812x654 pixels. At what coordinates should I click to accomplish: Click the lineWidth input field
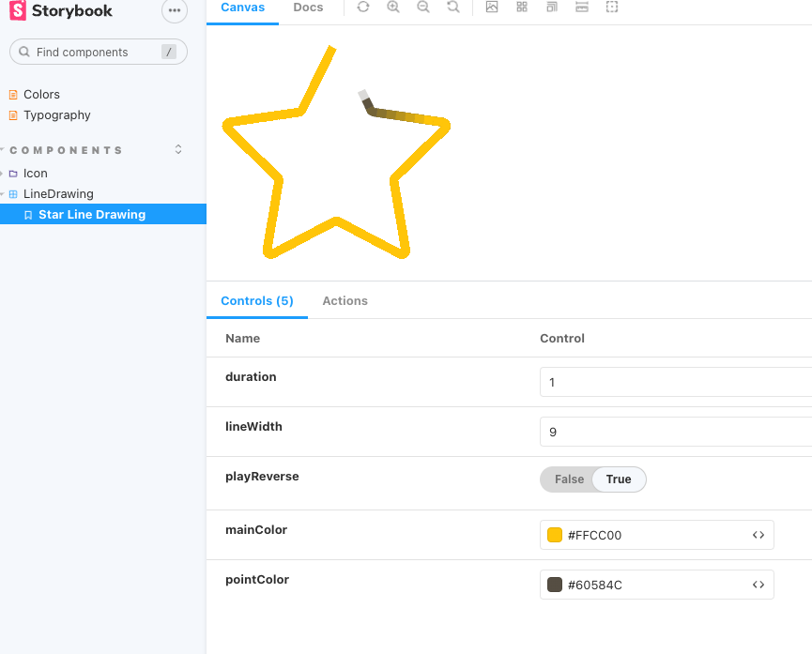pyautogui.click(x=676, y=432)
